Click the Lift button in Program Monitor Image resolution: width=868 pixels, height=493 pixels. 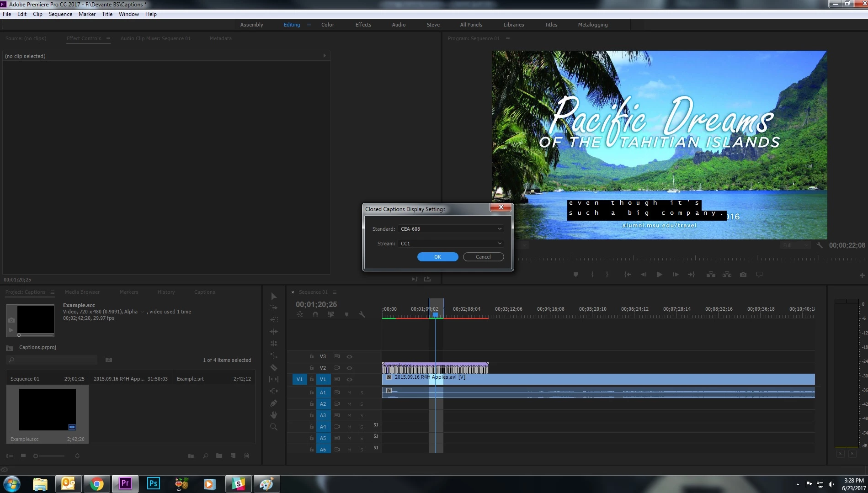click(711, 275)
